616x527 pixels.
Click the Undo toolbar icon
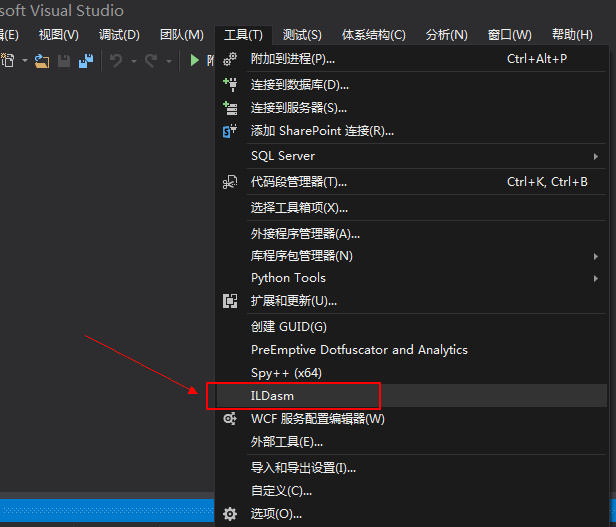pos(116,61)
